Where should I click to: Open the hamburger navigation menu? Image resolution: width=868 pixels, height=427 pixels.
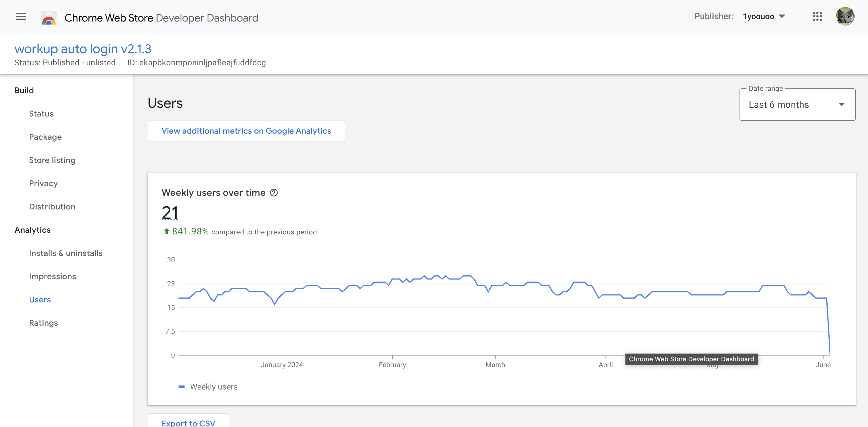(x=21, y=17)
